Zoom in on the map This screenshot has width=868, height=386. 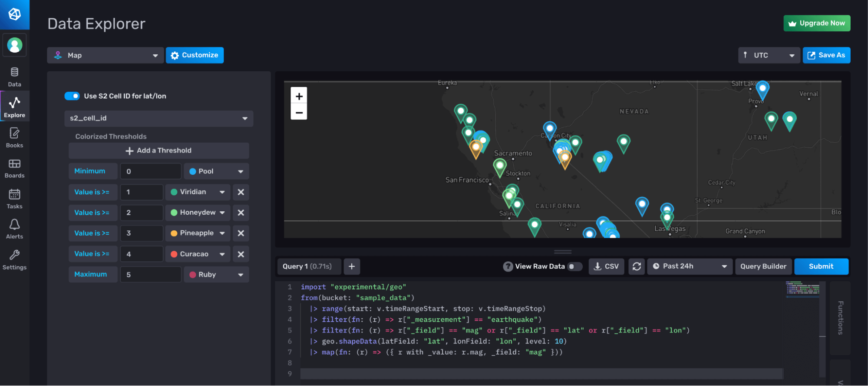pyautogui.click(x=299, y=96)
